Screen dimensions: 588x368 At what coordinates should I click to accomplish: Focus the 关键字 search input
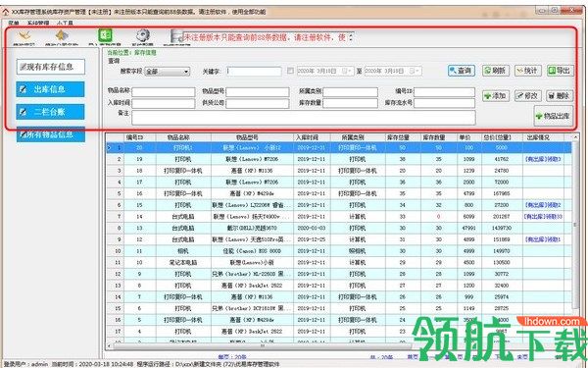[x=254, y=71]
